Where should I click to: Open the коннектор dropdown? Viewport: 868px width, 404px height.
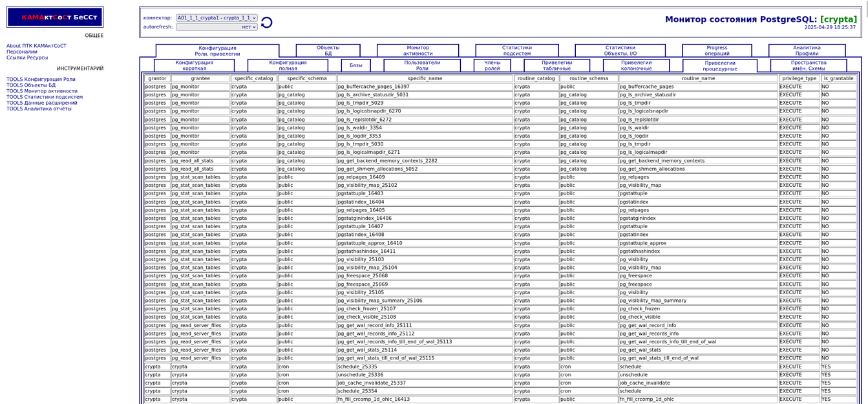tap(217, 18)
